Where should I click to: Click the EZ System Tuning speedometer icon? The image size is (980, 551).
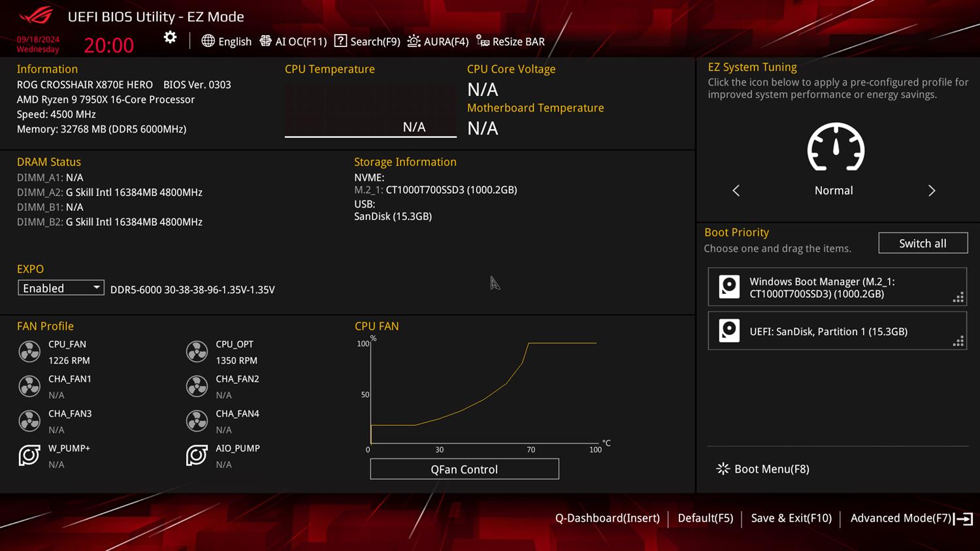click(x=836, y=148)
